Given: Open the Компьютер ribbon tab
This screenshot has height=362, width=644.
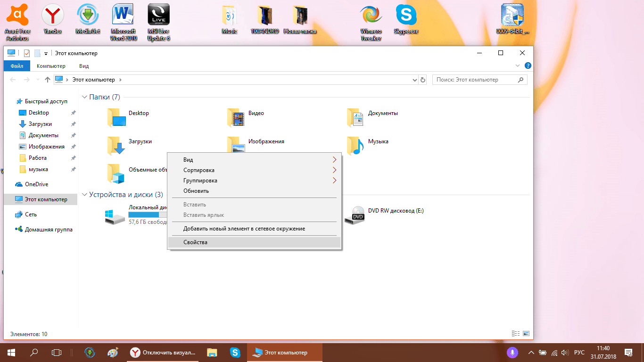Looking at the screenshot, I should point(51,66).
